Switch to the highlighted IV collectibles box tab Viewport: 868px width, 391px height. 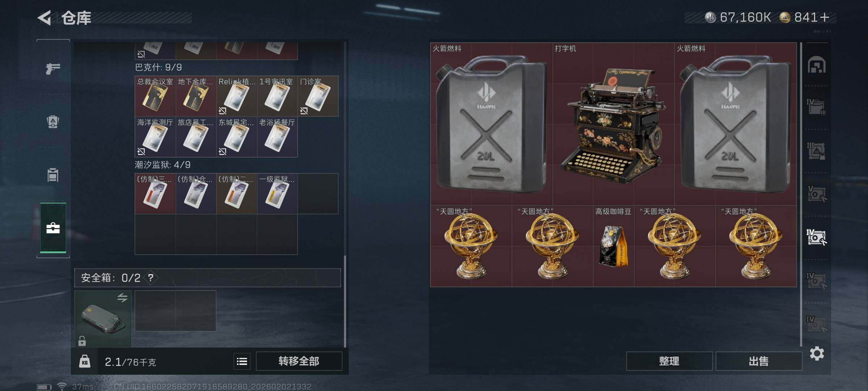coord(817,237)
